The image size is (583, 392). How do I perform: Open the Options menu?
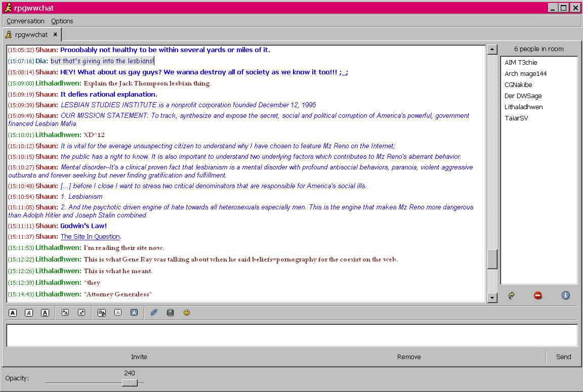[62, 21]
